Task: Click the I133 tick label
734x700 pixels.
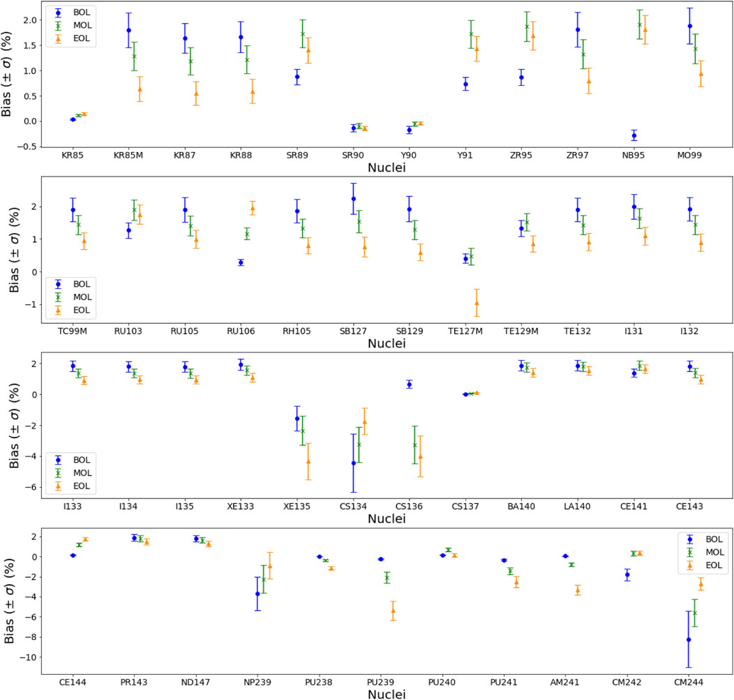Action: click(72, 507)
